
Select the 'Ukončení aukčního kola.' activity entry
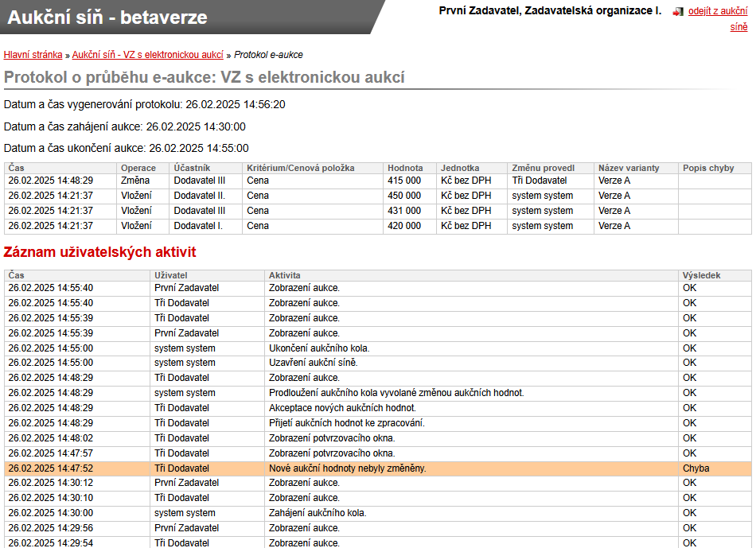pyautogui.click(x=319, y=348)
